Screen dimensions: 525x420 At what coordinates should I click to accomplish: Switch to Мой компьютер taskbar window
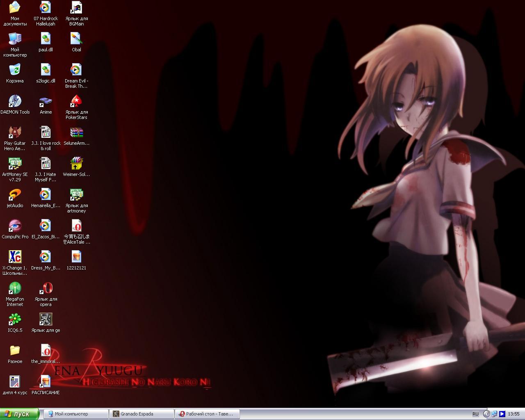[75, 414]
